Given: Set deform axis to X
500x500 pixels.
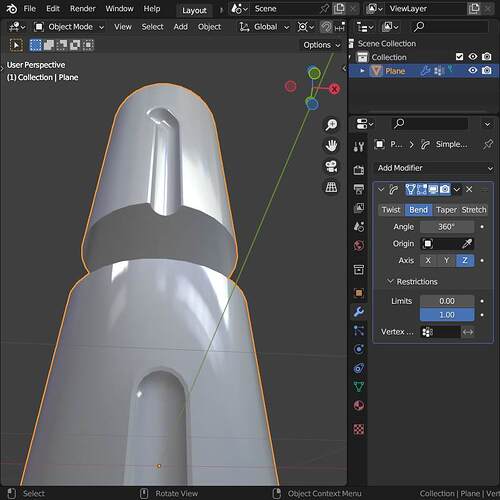Looking at the screenshot, I should tap(428, 260).
